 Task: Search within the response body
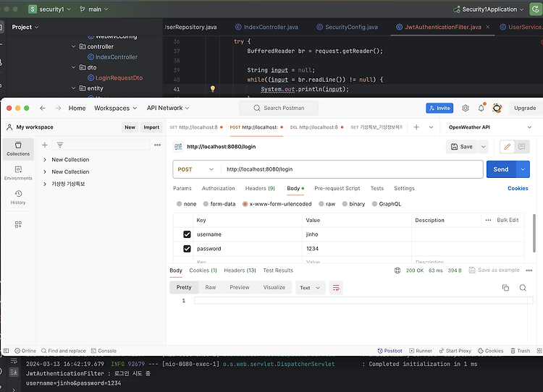click(523, 288)
